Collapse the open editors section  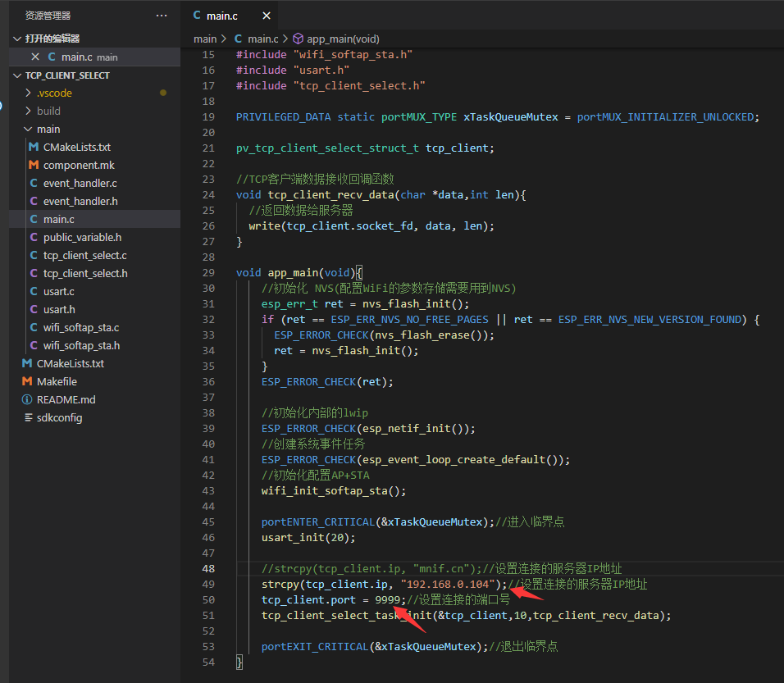pos(17,39)
